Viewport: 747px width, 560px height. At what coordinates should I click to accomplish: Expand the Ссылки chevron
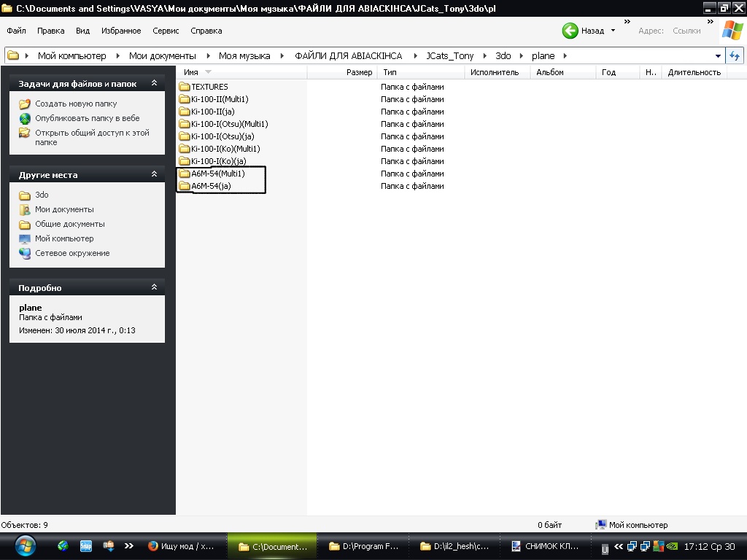711,22
